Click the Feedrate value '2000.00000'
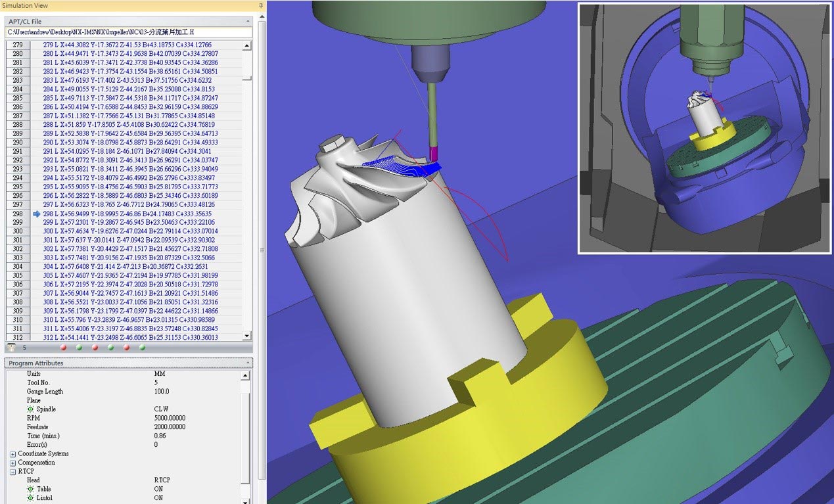 [x=170, y=427]
